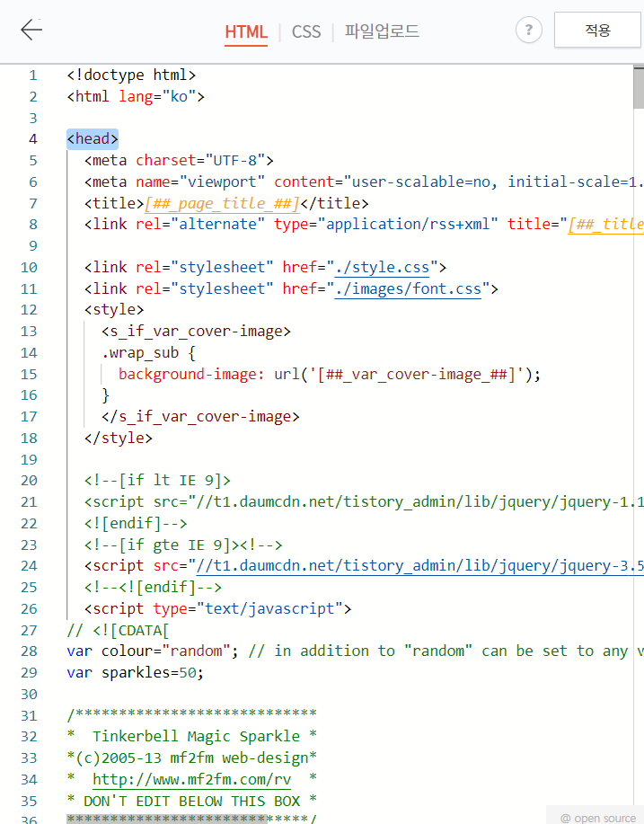Viewport: 644px width, 824px height.
Task: Place cursor on link rel="alternate" line
Action: point(364,225)
